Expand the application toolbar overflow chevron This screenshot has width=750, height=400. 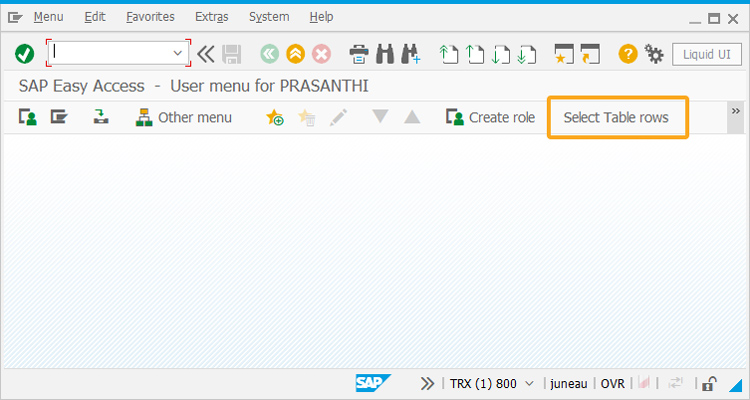[x=736, y=111]
